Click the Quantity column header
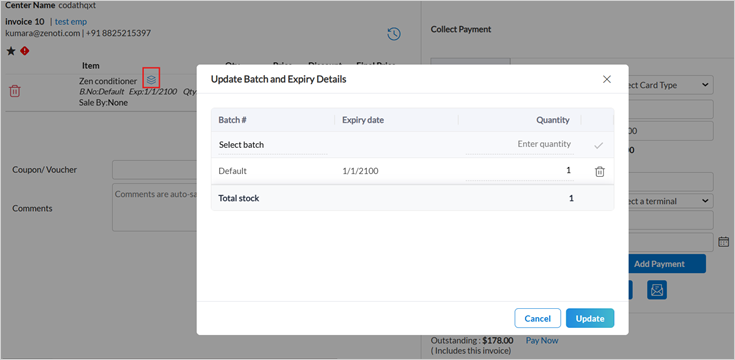The width and height of the screenshot is (735, 360). point(553,120)
